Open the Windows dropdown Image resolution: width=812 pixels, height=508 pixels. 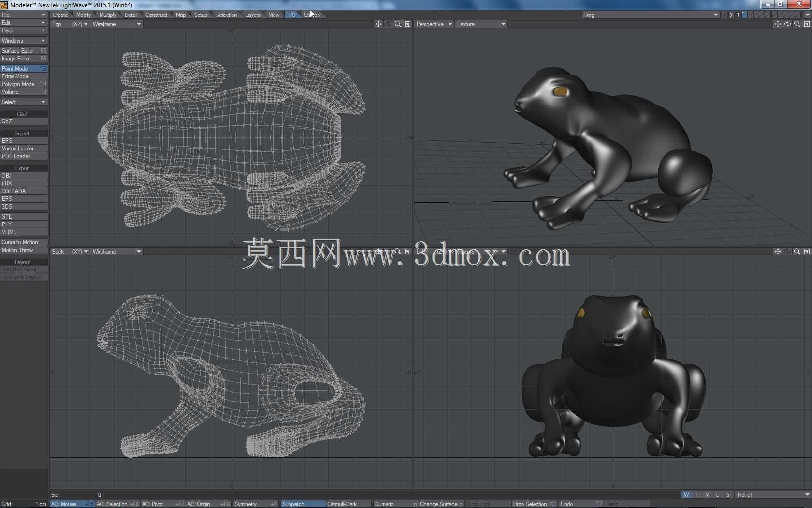24,41
